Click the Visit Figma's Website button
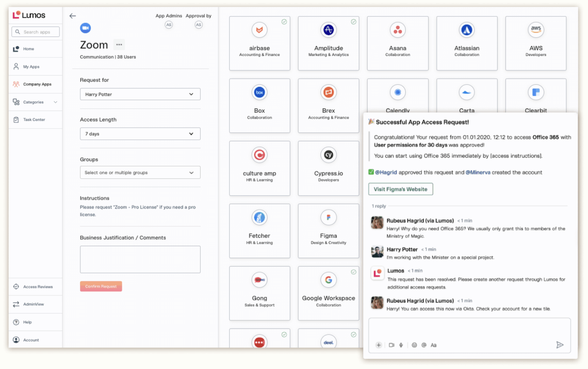This screenshot has width=588, height=369. 400,189
